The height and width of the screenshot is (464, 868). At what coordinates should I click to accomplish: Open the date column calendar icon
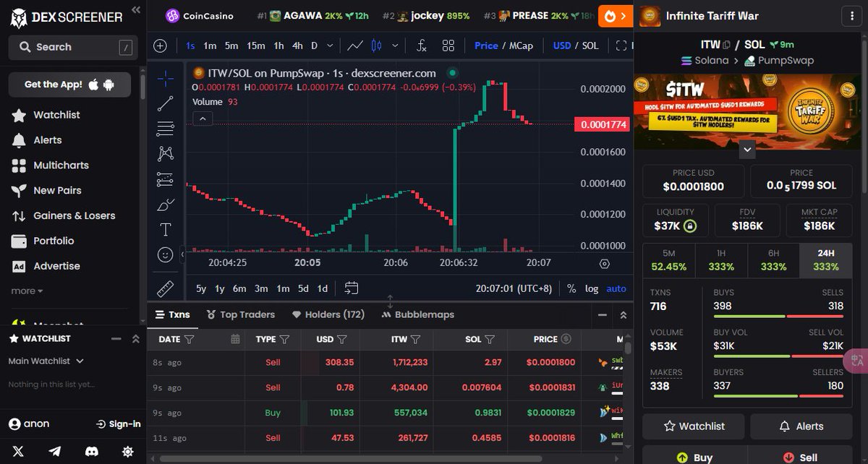[235, 339]
